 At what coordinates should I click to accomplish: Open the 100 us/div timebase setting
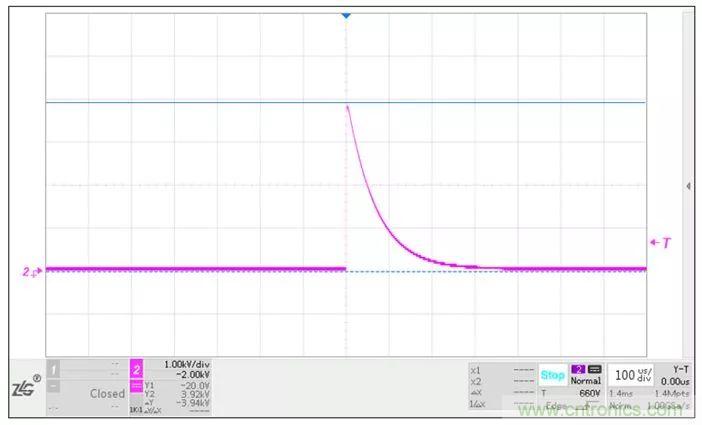tap(631, 375)
